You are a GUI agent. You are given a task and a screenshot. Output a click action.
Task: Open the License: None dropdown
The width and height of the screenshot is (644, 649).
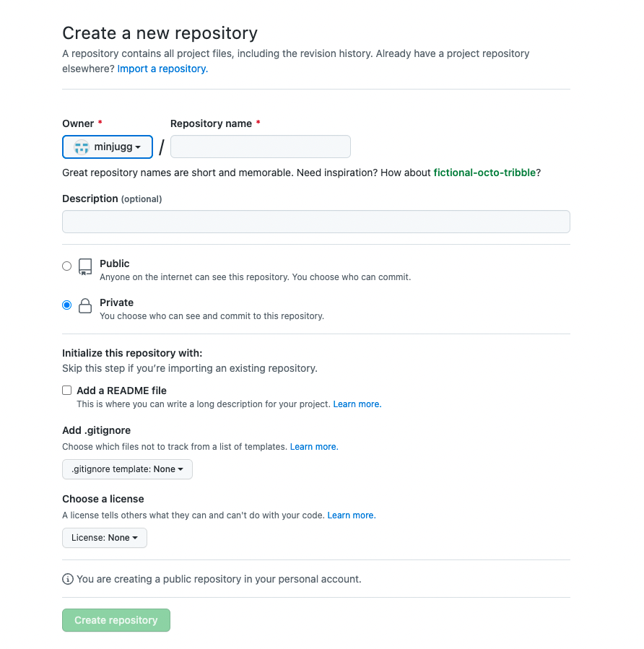coord(104,538)
